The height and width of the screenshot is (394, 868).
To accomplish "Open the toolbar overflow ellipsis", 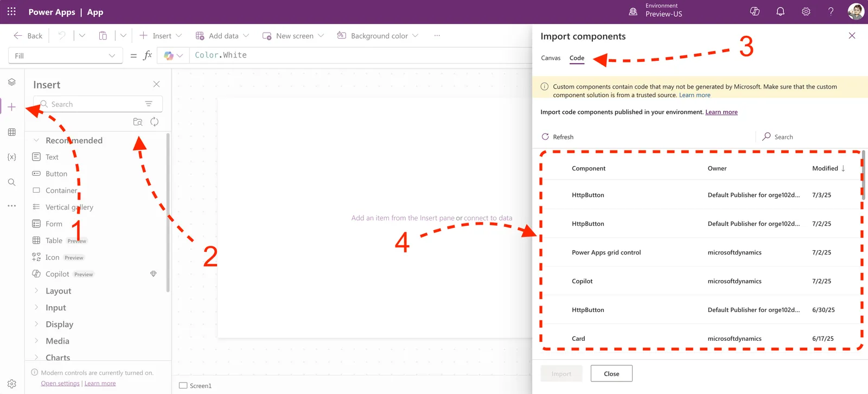I will tap(437, 35).
